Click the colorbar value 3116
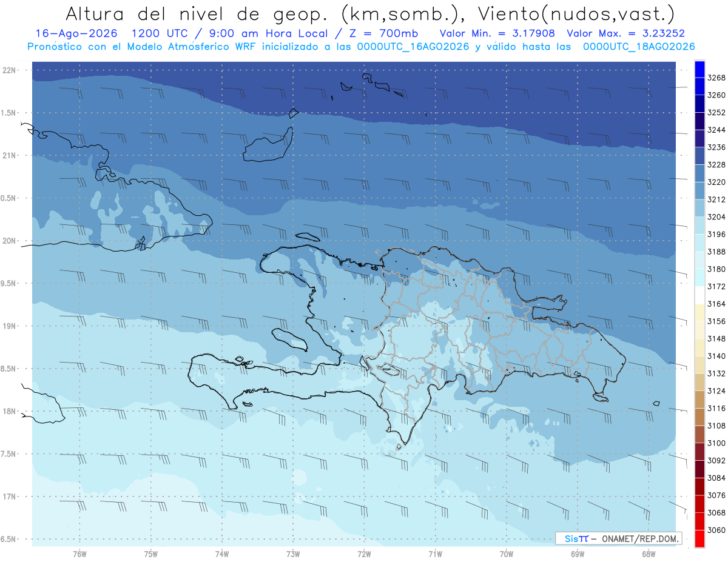Viewport: 728px width, 562px height. [716, 409]
